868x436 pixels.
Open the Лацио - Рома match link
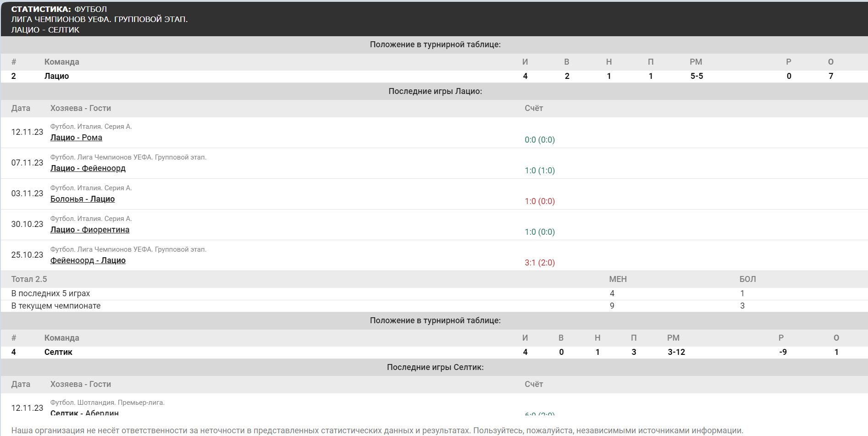click(x=76, y=138)
